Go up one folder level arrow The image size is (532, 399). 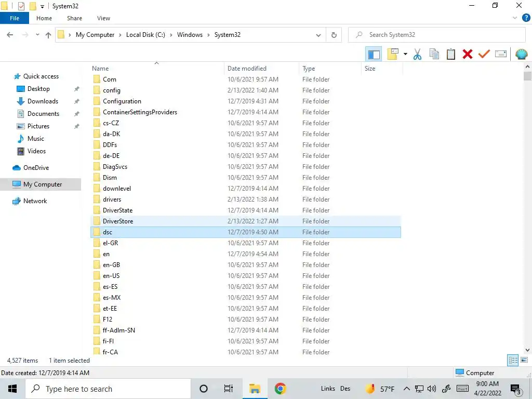tap(48, 35)
